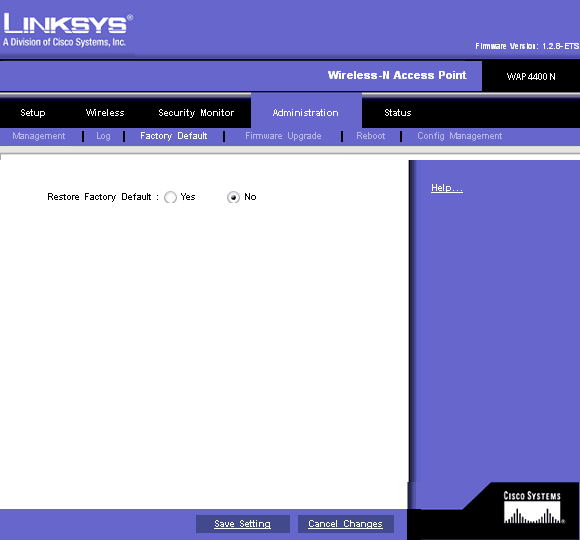Viewport: 580px width, 540px height.
Task: Click the Cisco Systems bridge logo
Action: [x=533, y=507]
